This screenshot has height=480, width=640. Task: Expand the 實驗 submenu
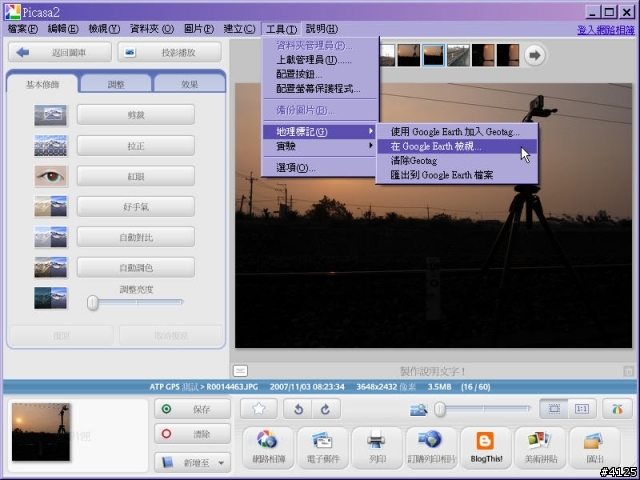click(320, 146)
